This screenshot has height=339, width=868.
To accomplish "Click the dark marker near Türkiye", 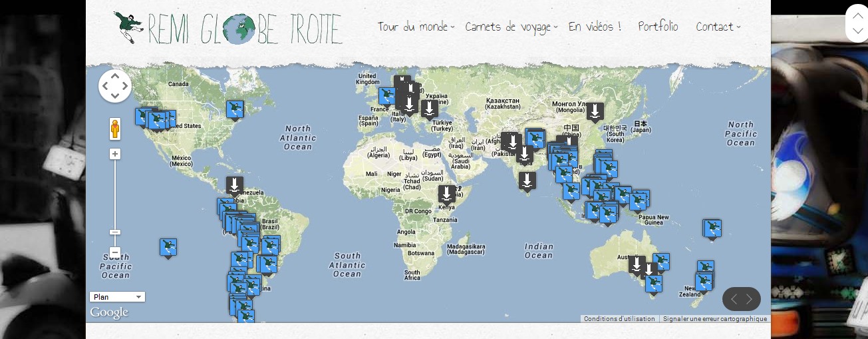I will [430, 109].
